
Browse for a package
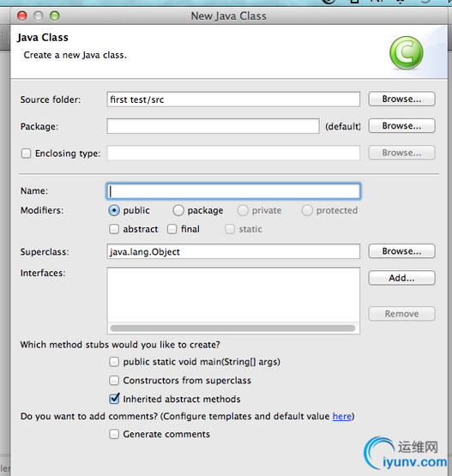pos(401,126)
